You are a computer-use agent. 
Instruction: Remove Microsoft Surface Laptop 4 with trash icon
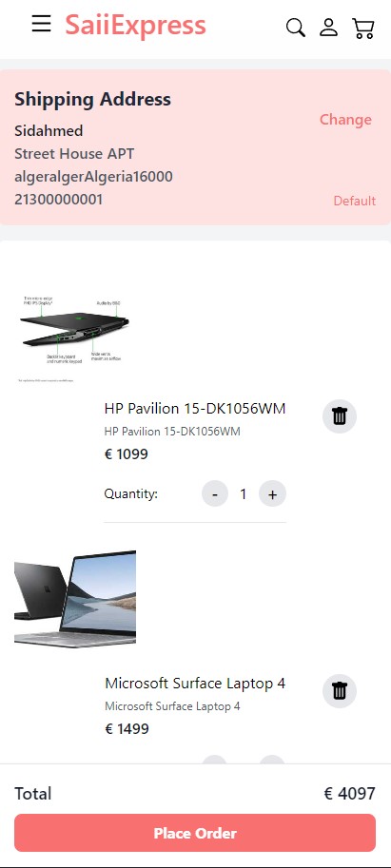[x=340, y=691]
